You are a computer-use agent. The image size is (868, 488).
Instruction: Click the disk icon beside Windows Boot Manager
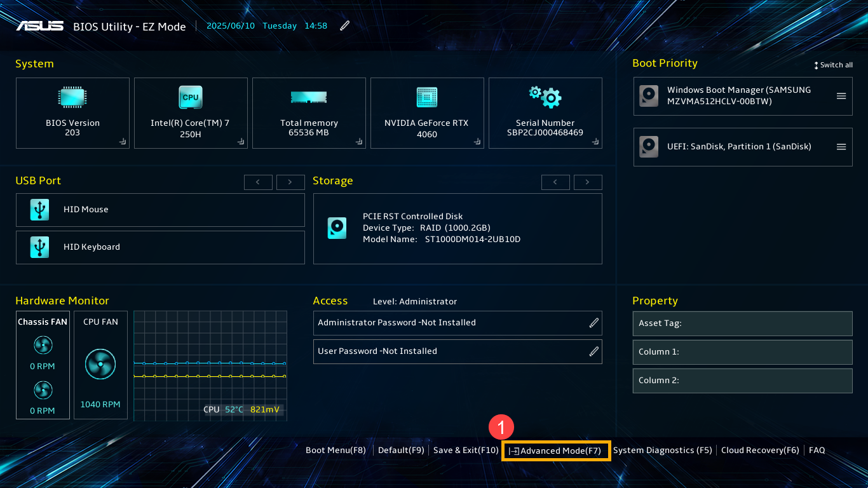[649, 96]
